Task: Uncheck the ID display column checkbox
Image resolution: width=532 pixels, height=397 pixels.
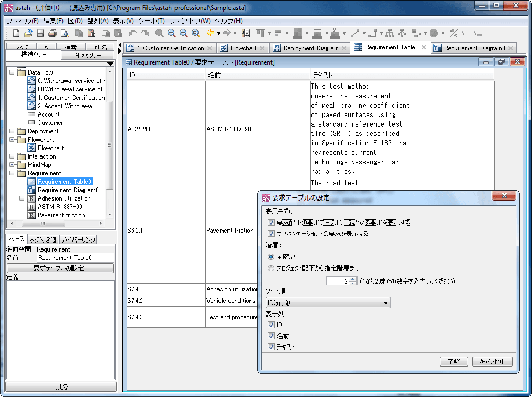Action: coord(271,325)
